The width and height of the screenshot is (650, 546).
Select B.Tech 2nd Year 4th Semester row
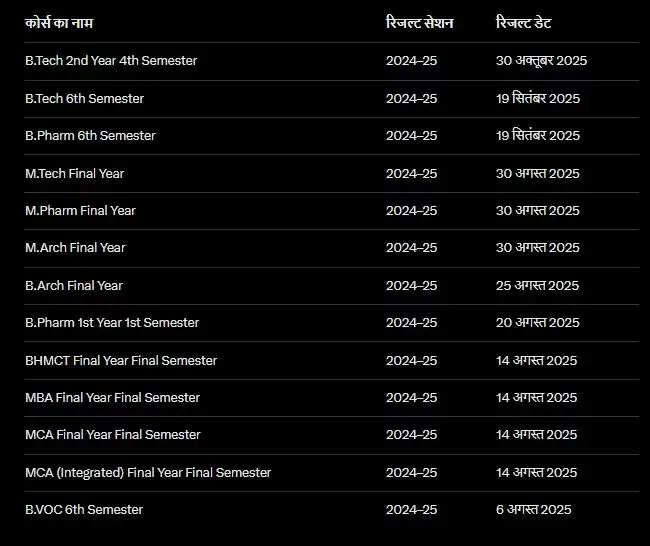point(111,61)
